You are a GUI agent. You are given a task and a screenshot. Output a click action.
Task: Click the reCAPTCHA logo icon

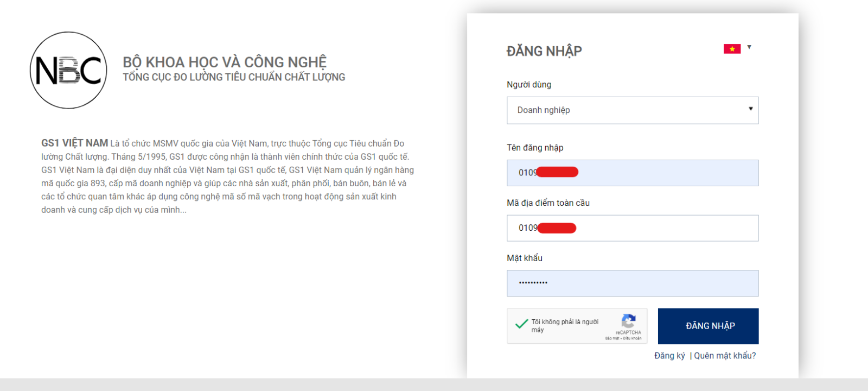click(628, 320)
